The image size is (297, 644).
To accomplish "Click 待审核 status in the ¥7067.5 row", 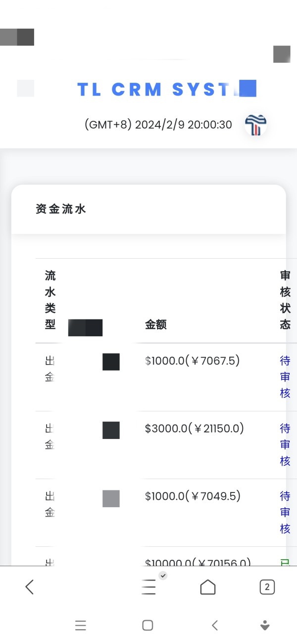I will point(285,376).
